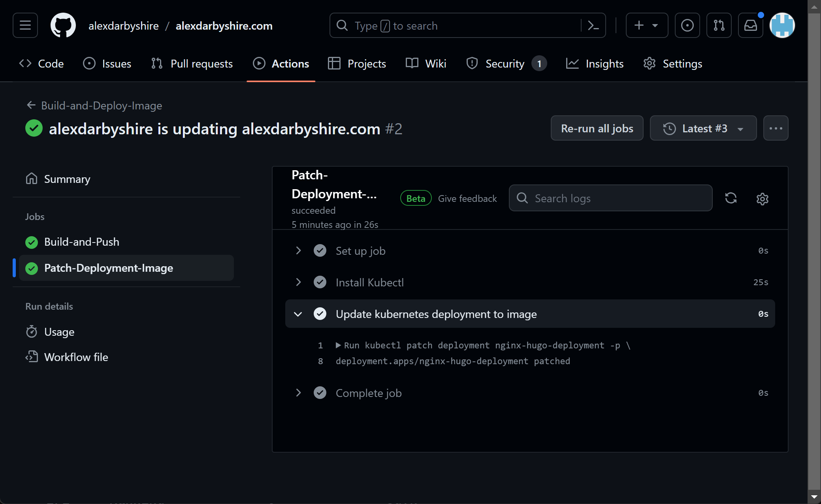The height and width of the screenshot is (504, 821).
Task: Click the page vertical scrollbar
Action: pyautogui.click(x=814, y=251)
